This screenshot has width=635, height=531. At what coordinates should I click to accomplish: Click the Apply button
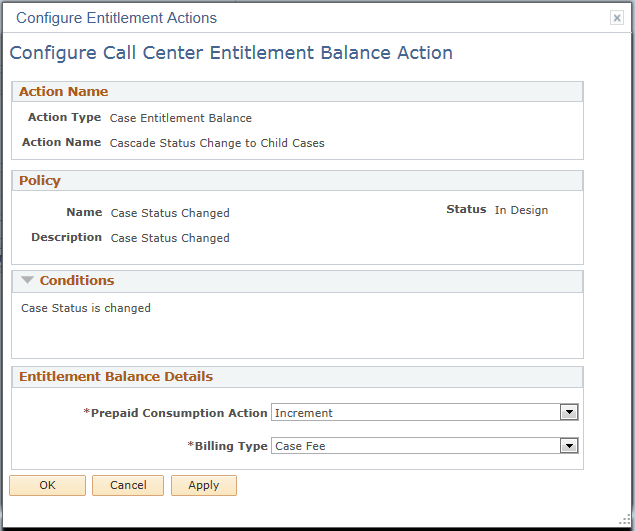pyautogui.click(x=204, y=485)
